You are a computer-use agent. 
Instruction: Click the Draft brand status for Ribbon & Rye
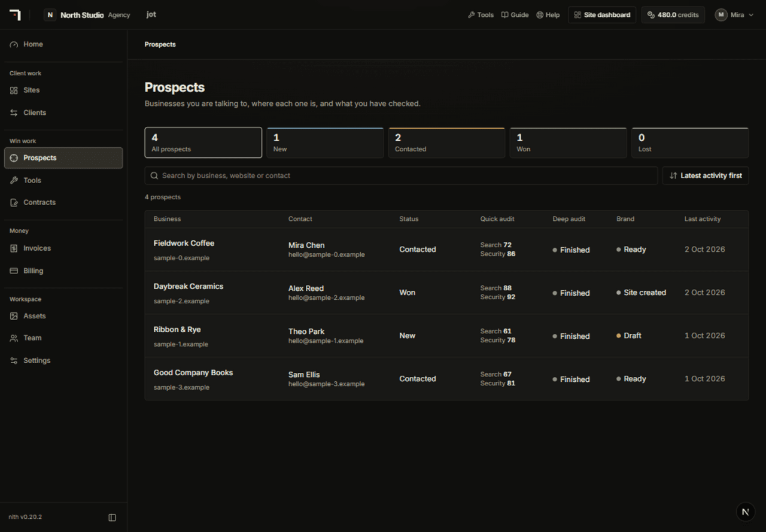tap(629, 336)
